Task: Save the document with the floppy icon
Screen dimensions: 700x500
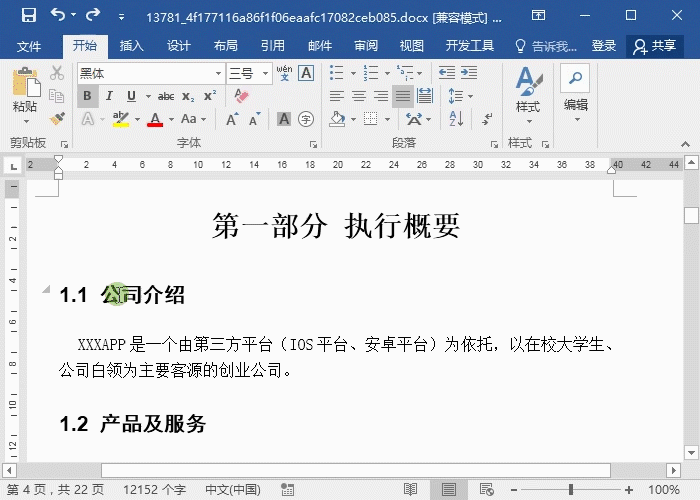Action: [29, 15]
